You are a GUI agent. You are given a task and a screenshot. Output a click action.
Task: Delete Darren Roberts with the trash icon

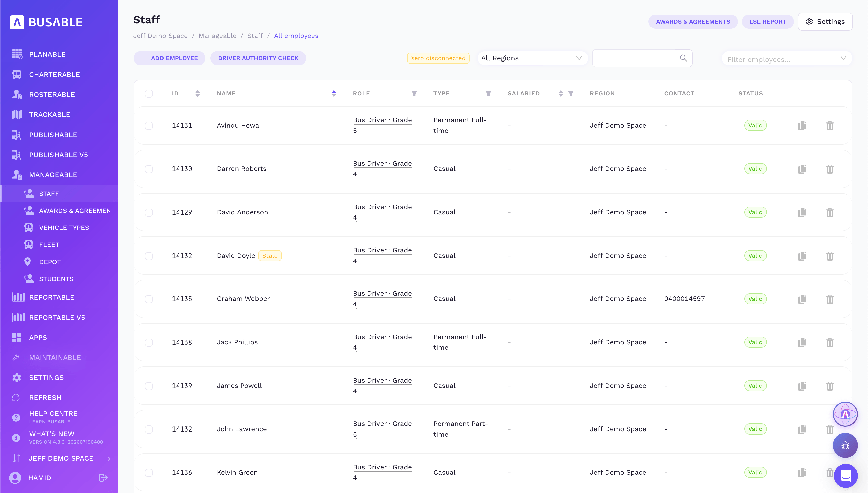[829, 169]
